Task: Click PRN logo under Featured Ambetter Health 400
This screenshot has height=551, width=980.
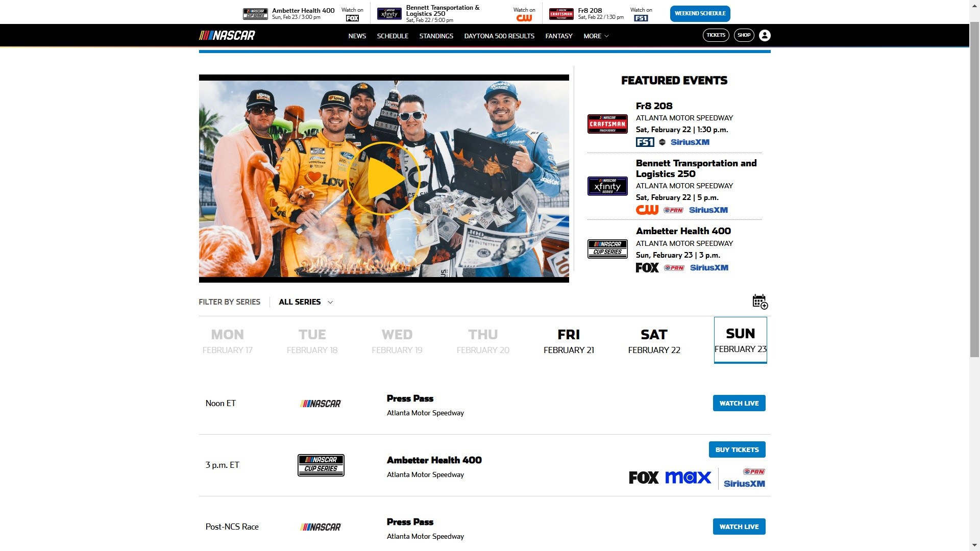Action: 674,267
